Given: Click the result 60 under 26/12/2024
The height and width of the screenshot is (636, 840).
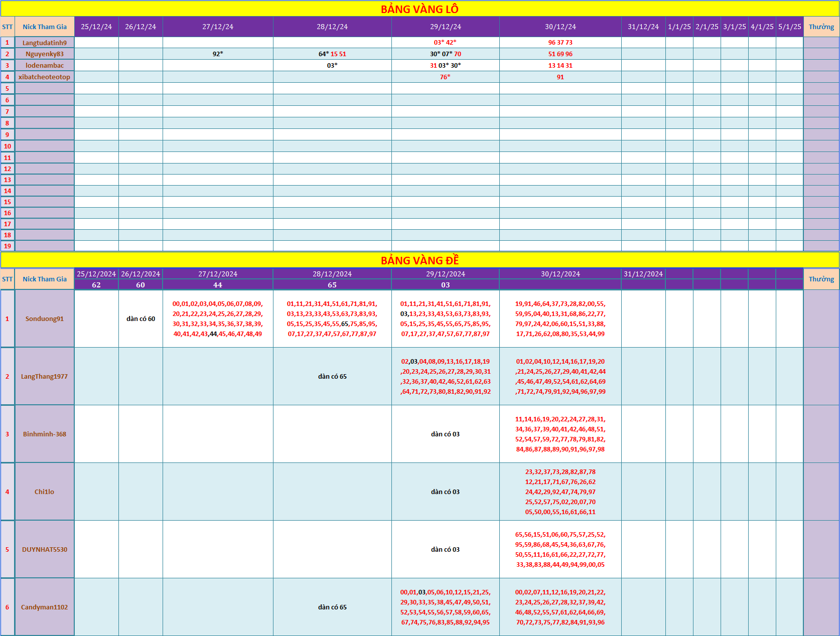Looking at the screenshot, I should pos(141,284).
